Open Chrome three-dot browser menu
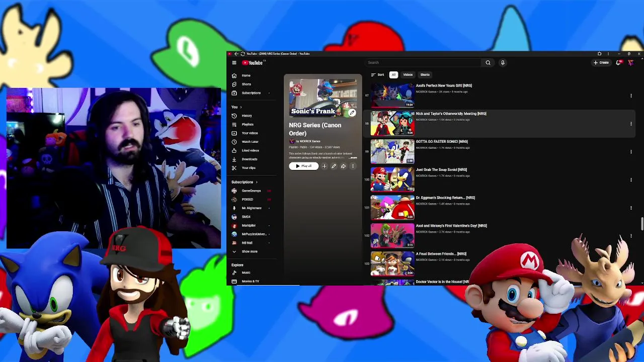644x362 pixels. click(x=608, y=54)
